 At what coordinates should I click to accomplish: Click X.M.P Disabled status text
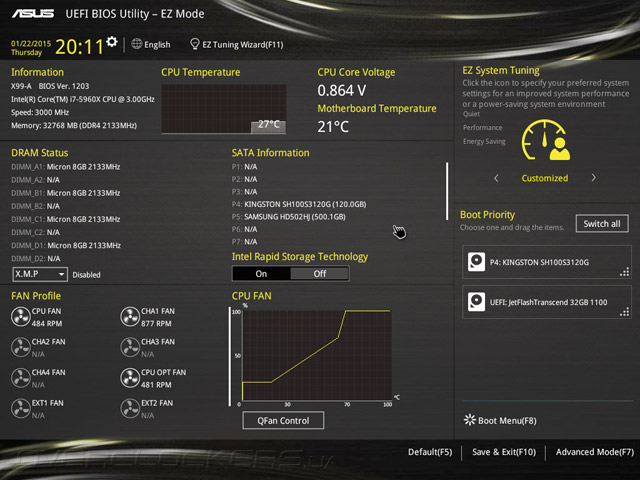coord(86,275)
